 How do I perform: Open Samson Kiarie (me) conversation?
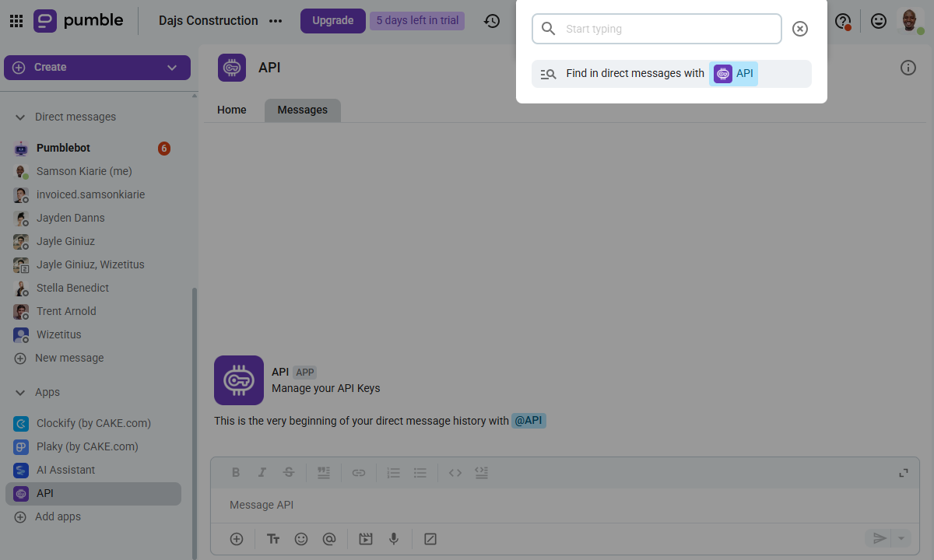click(95, 171)
